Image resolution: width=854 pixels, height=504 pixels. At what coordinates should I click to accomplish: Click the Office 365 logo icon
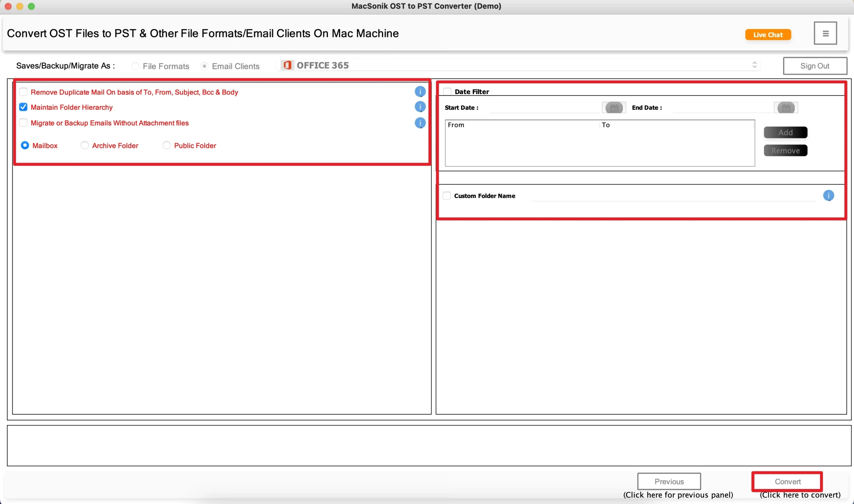[x=287, y=65]
